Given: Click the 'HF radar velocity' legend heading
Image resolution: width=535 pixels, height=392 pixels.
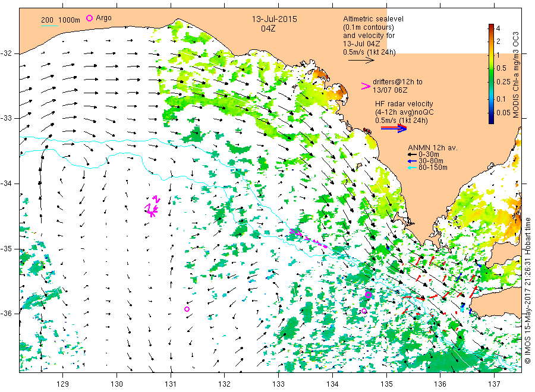Looking at the screenshot, I should pyautogui.click(x=404, y=104).
